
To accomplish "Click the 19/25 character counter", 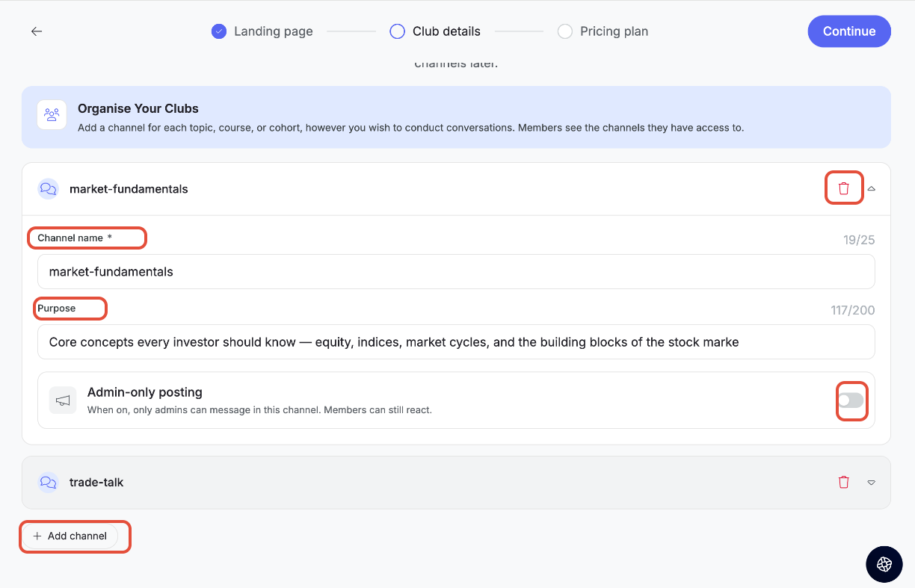I will [859, 240].
